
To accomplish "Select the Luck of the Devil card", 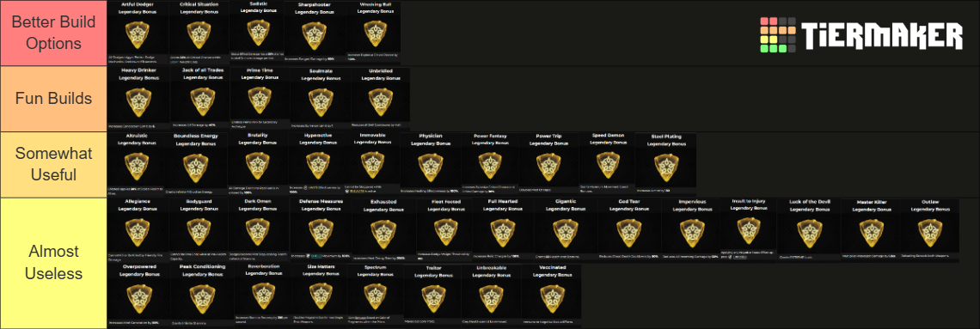I will pos(809,230).
